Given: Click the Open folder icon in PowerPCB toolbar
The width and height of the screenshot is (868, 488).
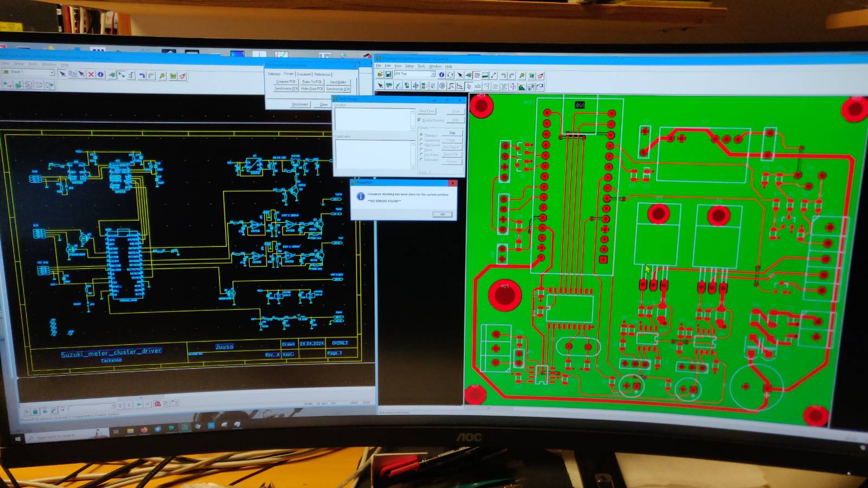Looking at the screenshot, I should [380, 74].
